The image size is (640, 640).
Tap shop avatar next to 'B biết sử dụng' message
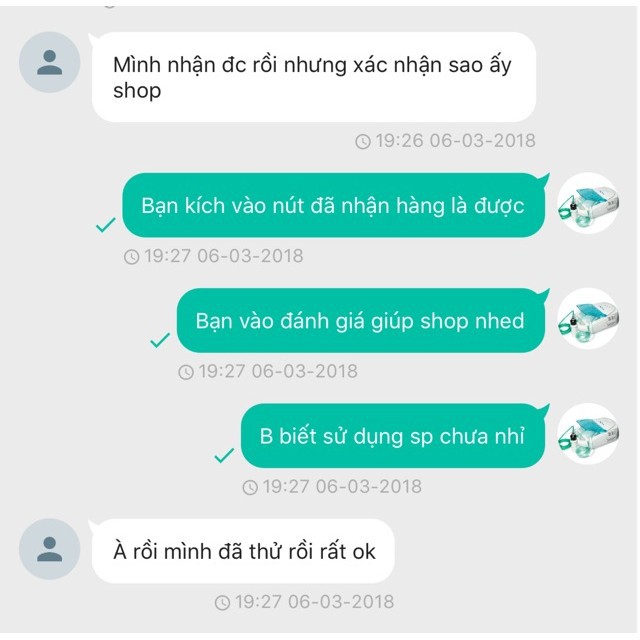click(x=588, y=434)
